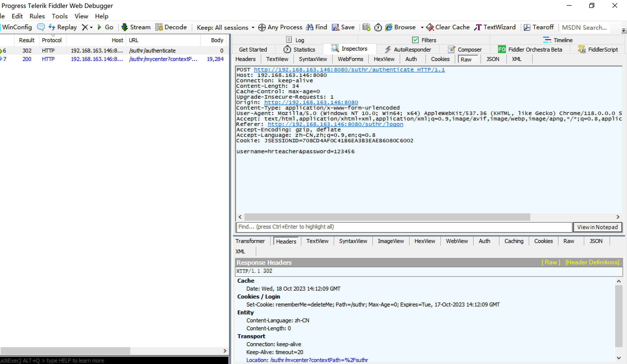Click the [Raw] response headers link

pyautogui.click(x=551, y=262)
